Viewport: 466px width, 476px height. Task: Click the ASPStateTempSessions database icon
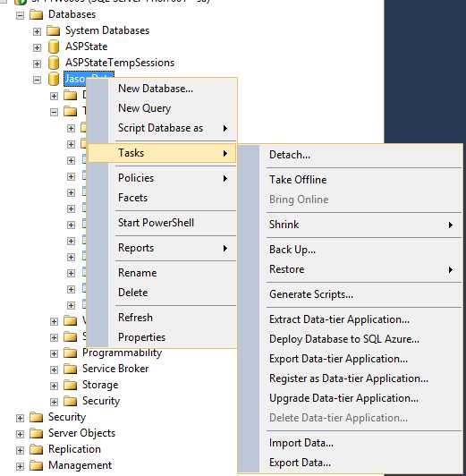(x=54, y=63)
